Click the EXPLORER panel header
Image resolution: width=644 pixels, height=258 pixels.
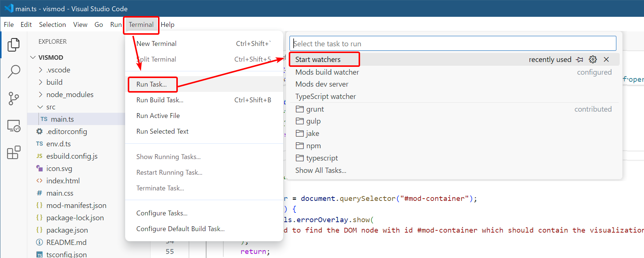pyautogui.click(x=52, y=41)
